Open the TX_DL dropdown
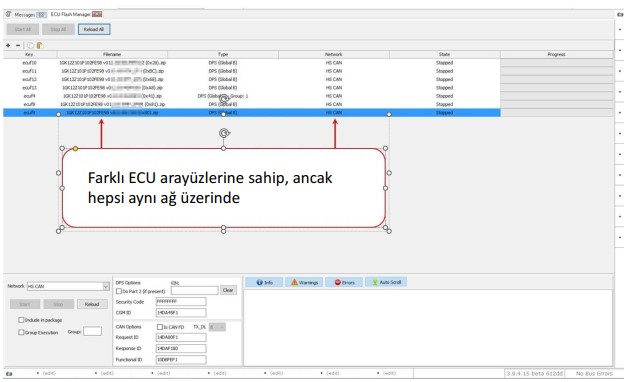Viewport: 624px width, 382px height. pos(217,327)
